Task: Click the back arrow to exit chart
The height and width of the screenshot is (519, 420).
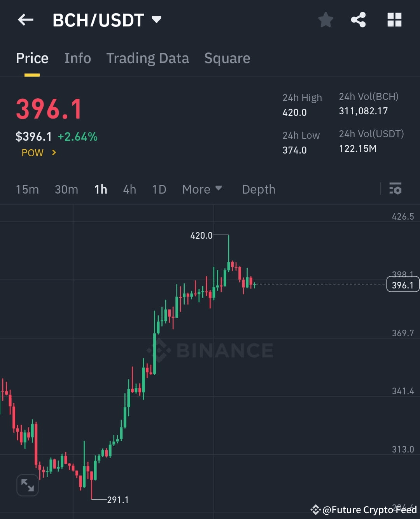Action: point(25,20)
